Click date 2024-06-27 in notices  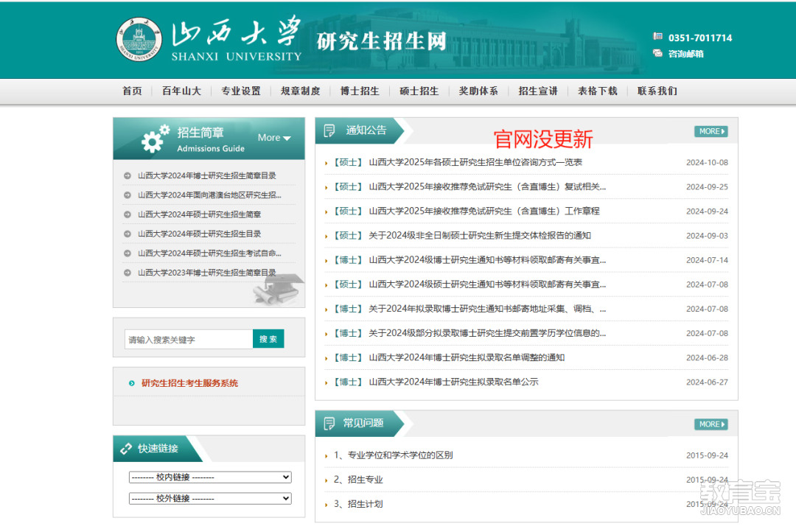(707, 382)
